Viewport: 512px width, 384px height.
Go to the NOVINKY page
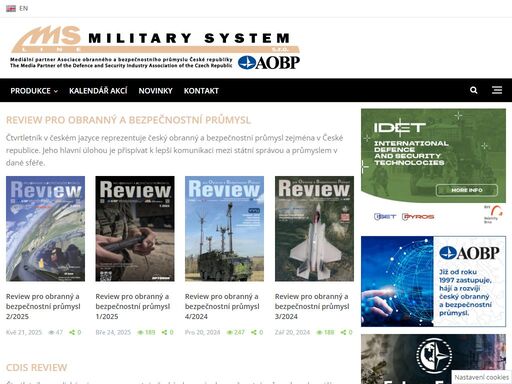point(155,91)
